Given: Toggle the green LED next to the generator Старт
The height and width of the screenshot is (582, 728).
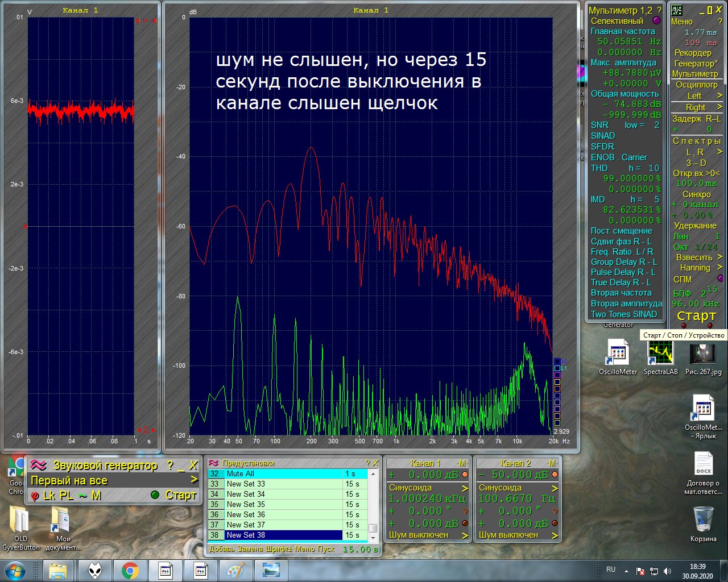Looking at the screenshot, I should [155, 495].
